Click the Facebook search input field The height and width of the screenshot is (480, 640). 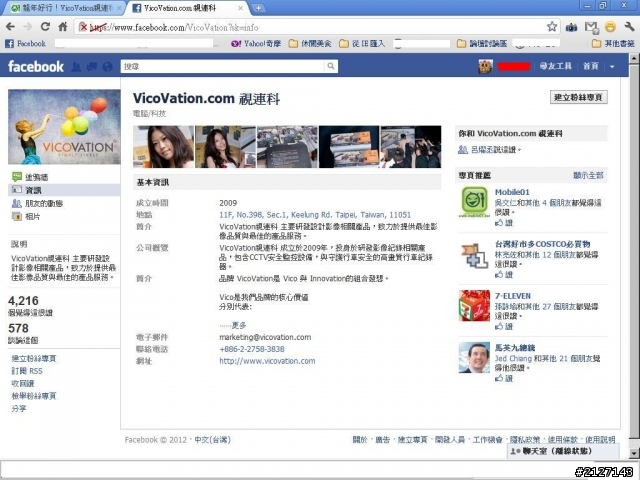(x=223, y=66)
